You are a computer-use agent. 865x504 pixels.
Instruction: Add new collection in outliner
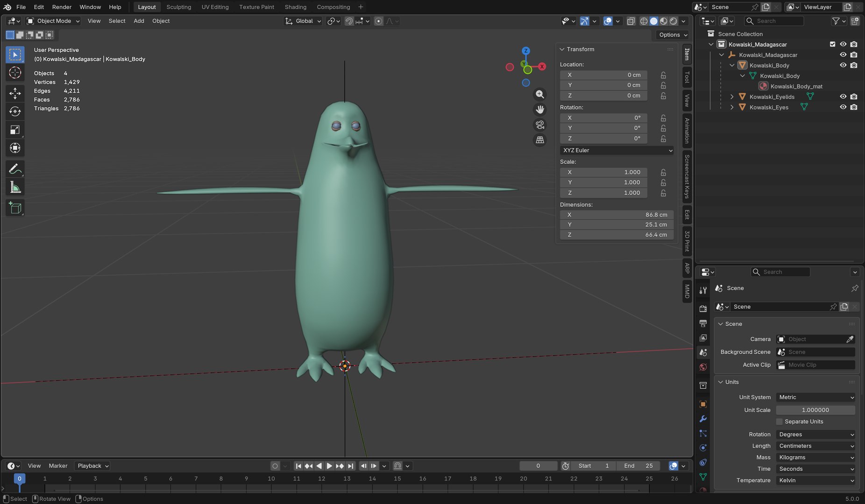pyautogui.click(x=855, y=21)
